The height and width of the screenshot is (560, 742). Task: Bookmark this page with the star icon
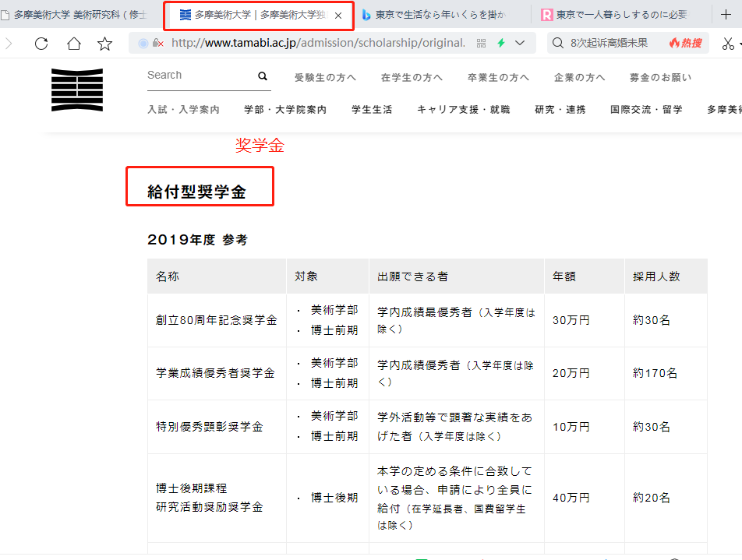pos(104,44)
